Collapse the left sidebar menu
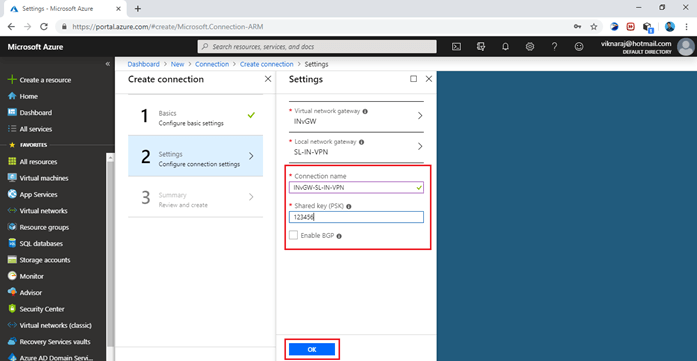The height and width of the screenshot is (361, 697). (x=108, y=64)
